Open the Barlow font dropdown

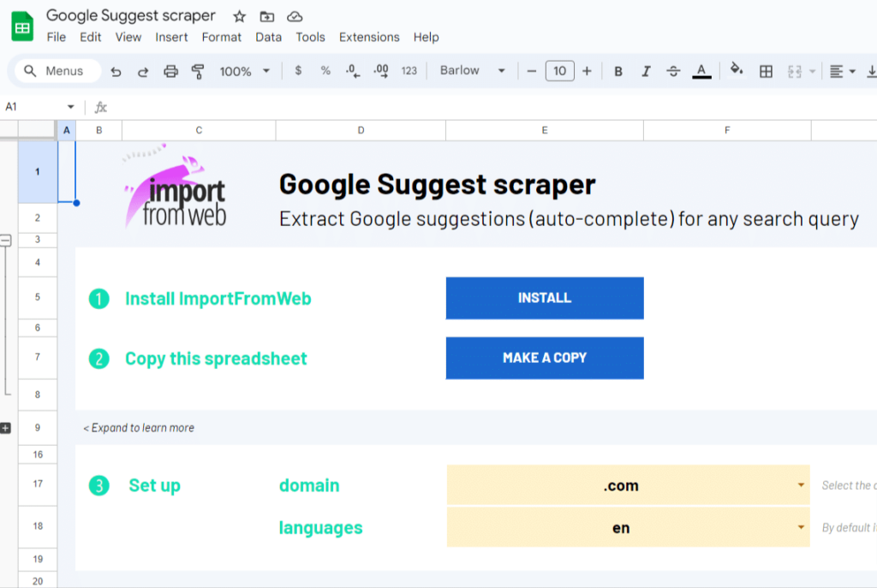coord(472,71)
